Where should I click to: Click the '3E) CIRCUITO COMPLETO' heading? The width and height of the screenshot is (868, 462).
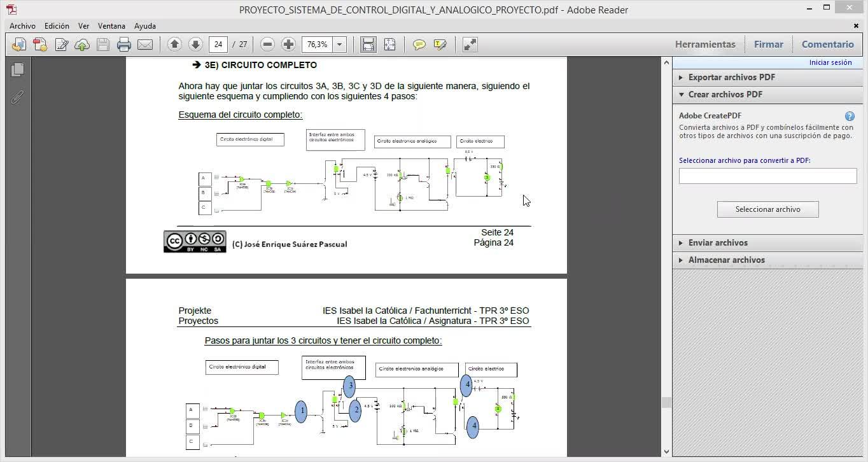[x=261, y=65]
